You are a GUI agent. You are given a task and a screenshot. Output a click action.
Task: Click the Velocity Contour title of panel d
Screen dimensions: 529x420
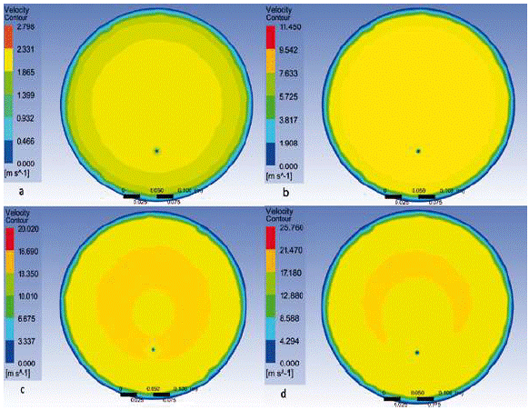click(x=279, y=215)
